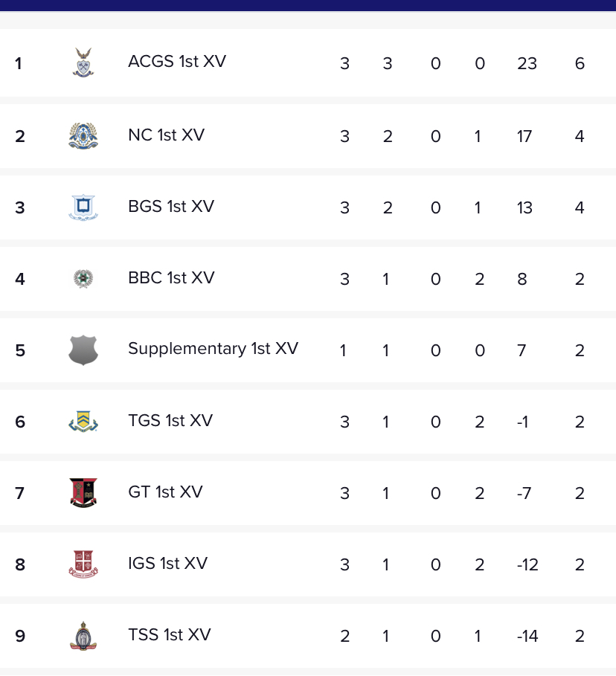The width and height of the screenshot is (616, 676).
Task: Select the TSS 1st XV team name
Action: coord(170,635)
